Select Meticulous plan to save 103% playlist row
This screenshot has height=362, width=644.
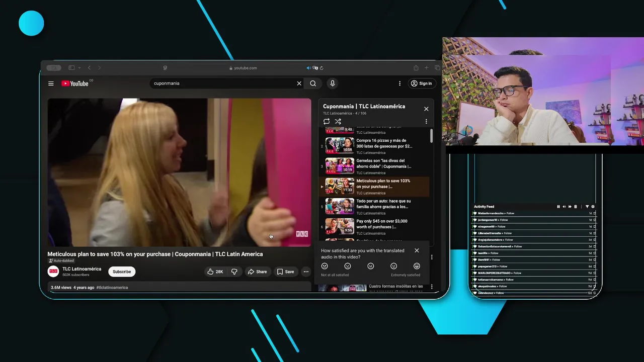tap(374, 187)
